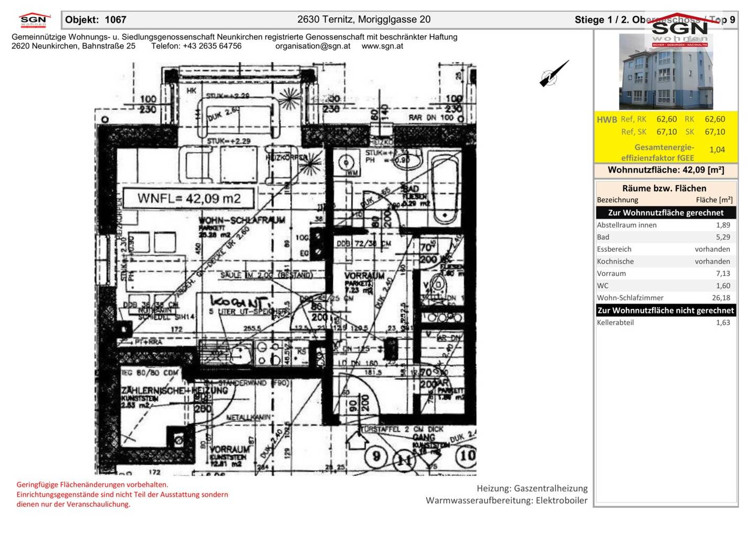Select the 'Objekt: 1067' header text
The image size is (756, 534).
click(96, 20)
